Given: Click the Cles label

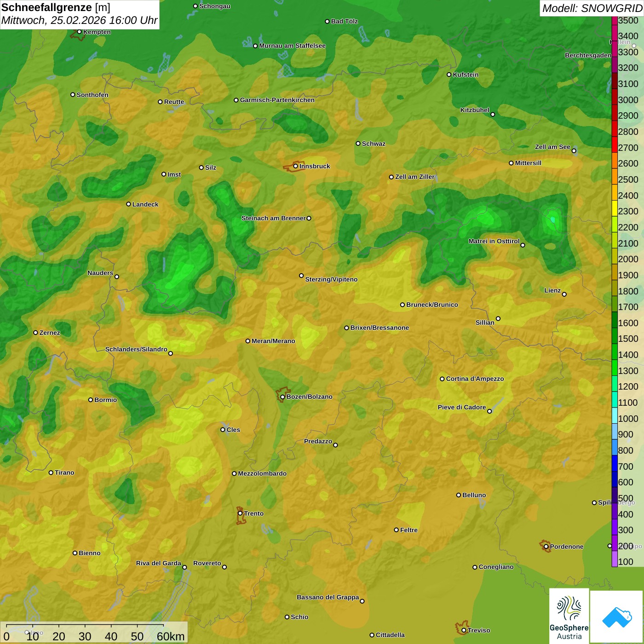Looking at the screenshot, I should click(233, 430).
